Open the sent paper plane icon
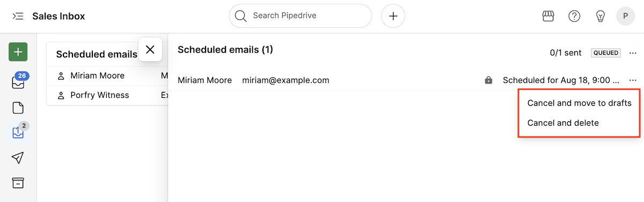This screenshot has height=202, width=644. [x=18, y=157]
